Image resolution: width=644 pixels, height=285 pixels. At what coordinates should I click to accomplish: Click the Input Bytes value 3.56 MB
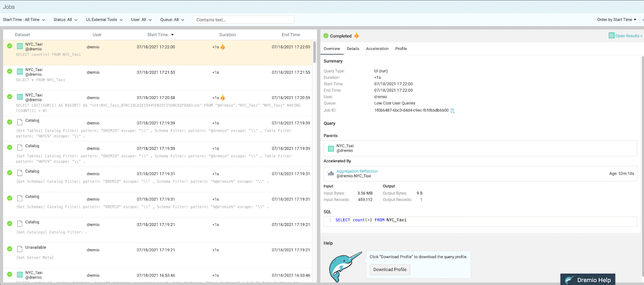365,193
